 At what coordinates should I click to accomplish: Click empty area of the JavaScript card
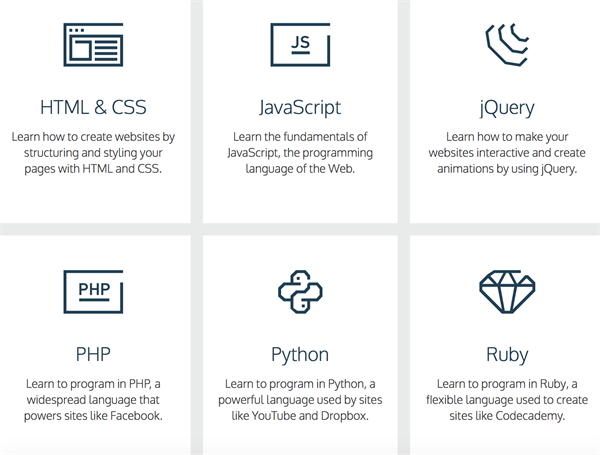pyautogui.click(x=300, y=201)
